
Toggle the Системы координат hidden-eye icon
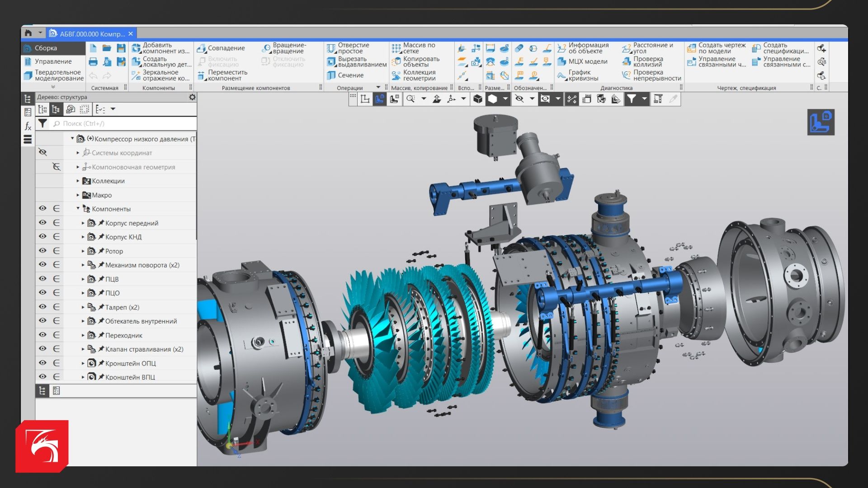coord(42,153)
